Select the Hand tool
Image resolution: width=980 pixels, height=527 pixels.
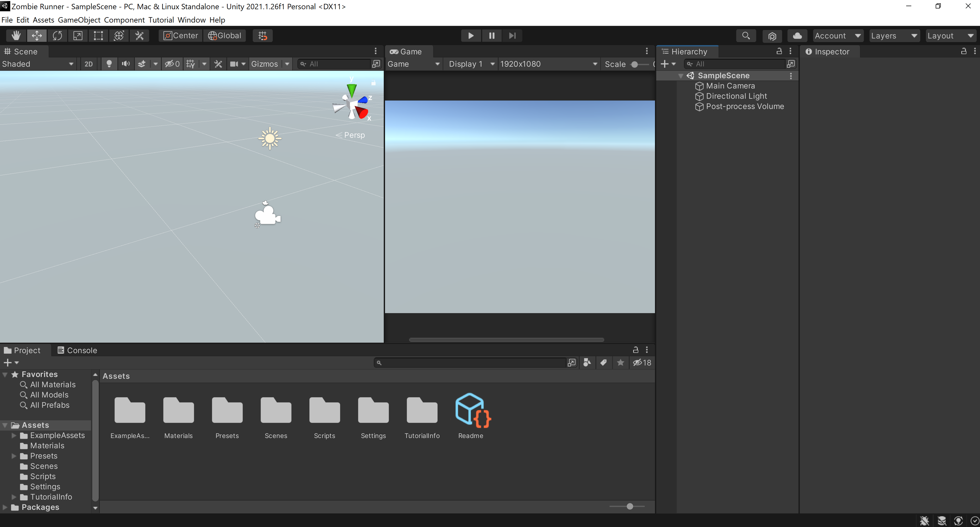point(16,36)
